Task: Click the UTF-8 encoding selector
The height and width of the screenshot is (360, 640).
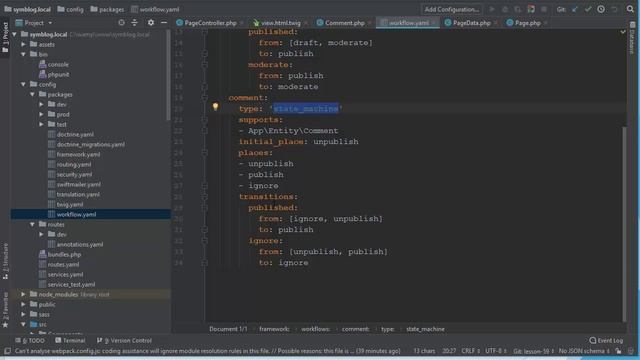Action: (496, 351)
